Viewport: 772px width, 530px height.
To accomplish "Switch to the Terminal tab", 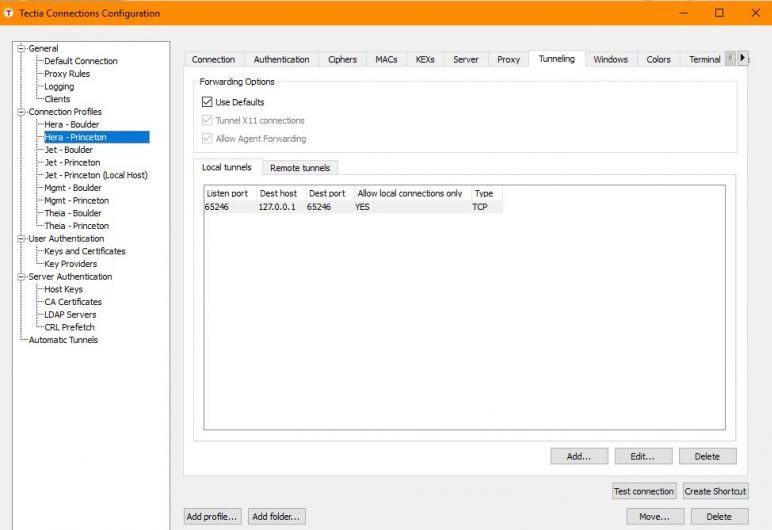I will click(705, 59).
